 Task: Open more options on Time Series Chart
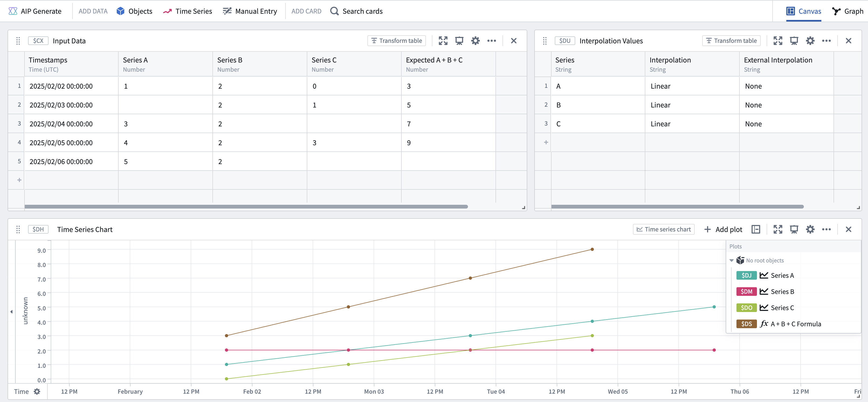[826, 229]
